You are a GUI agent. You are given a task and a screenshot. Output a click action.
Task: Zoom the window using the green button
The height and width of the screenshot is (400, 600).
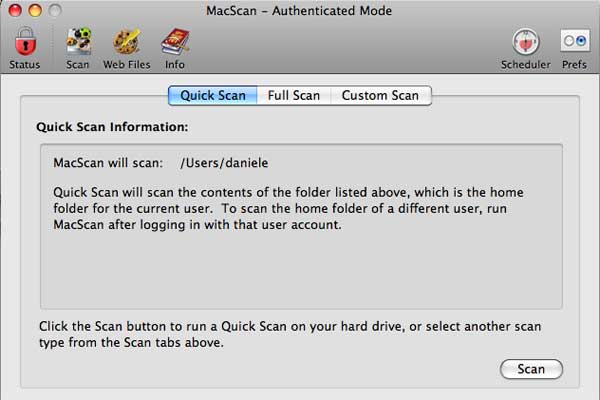point(53,11)
